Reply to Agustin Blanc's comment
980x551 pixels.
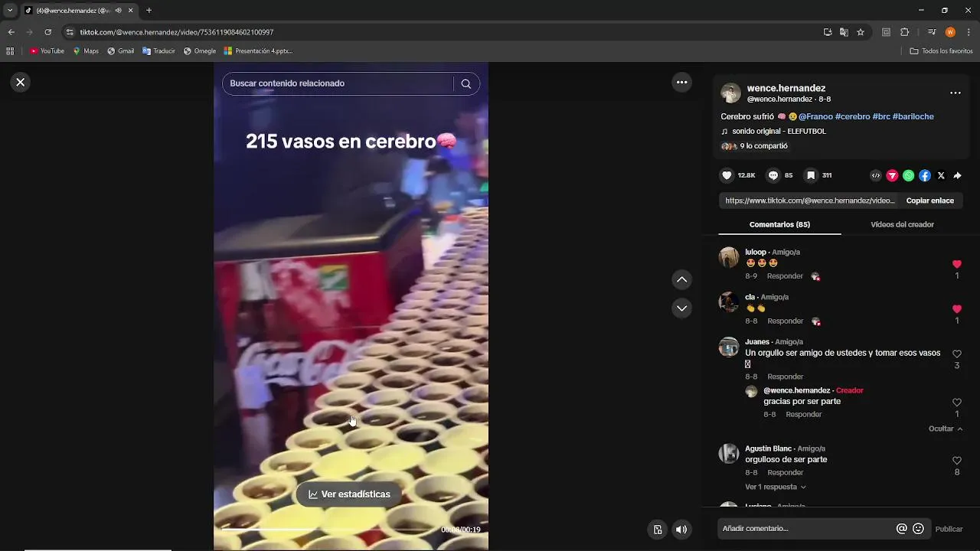click(x=785, y=473)
